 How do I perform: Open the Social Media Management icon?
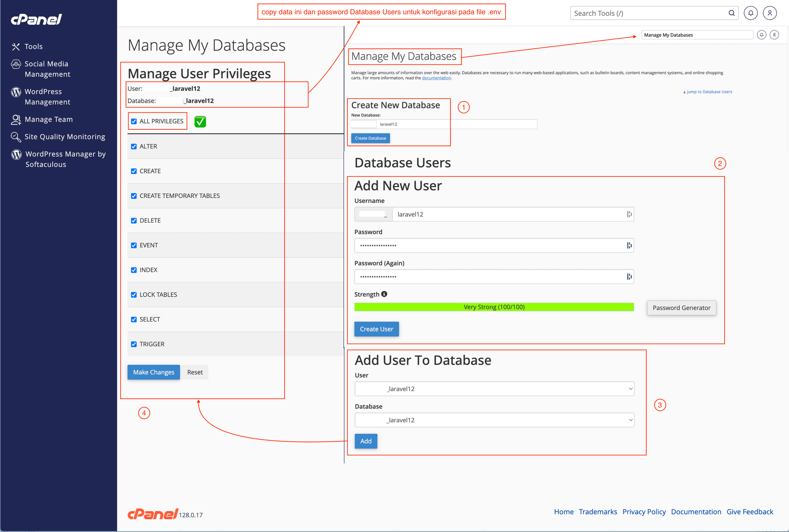click(x=16, y=64)
